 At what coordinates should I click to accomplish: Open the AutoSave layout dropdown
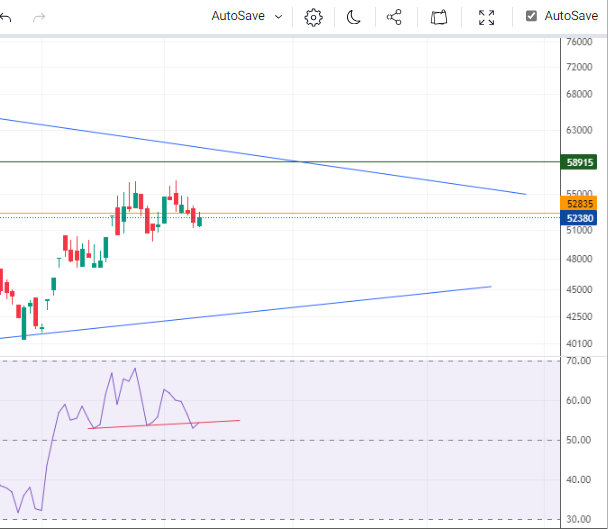(247, 16)
